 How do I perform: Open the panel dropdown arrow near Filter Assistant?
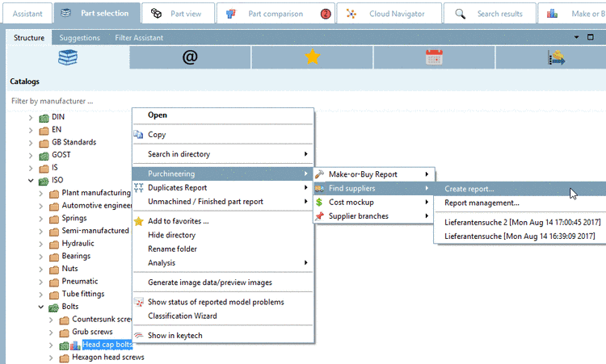pos(577,37)
